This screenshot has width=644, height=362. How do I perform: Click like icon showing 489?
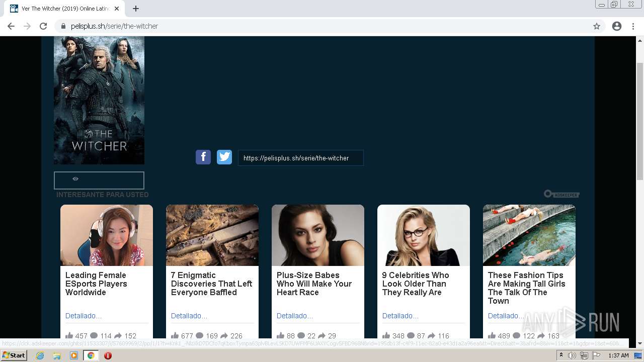point(492,335)
